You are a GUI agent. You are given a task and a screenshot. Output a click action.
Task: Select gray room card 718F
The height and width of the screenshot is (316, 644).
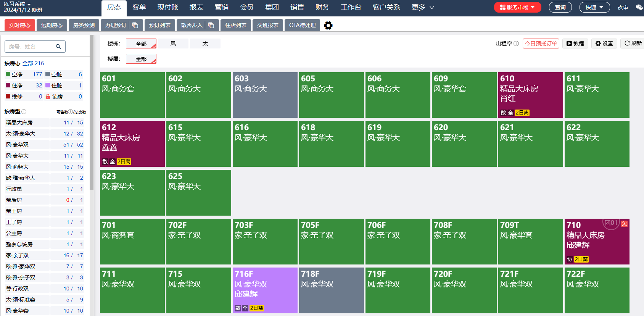[332, 290]
